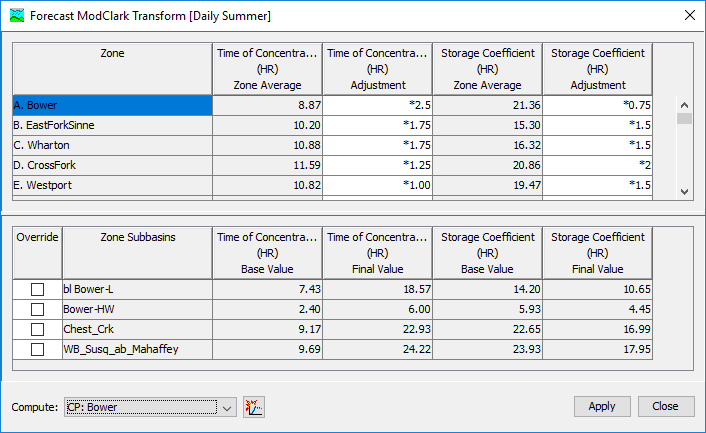Click the window icon in title bar

click(17, 17)
